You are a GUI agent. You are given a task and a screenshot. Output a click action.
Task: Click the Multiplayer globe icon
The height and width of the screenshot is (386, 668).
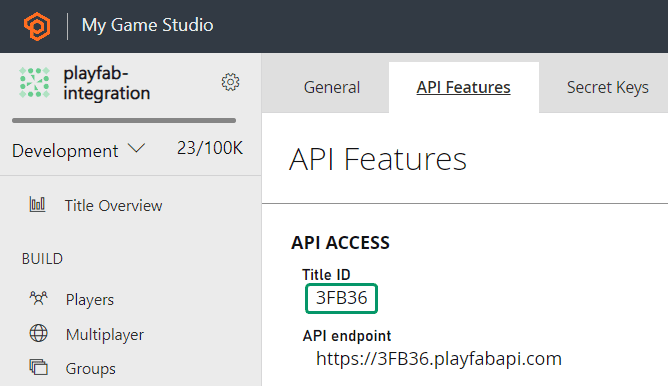pyautogui.click(x=38, y=333)
